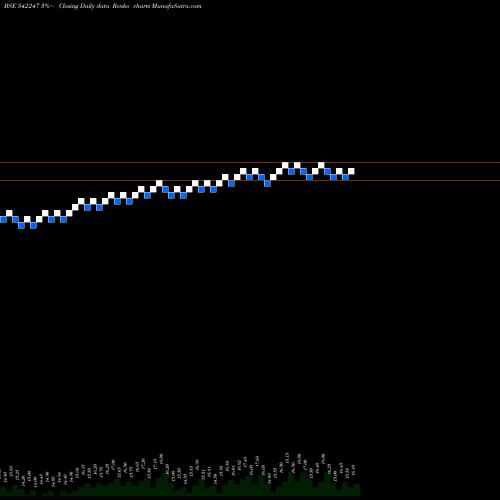Select the last blue Renko brick on the right
The height and width of the screenshot is (500, 500).
tap(345, 177)
